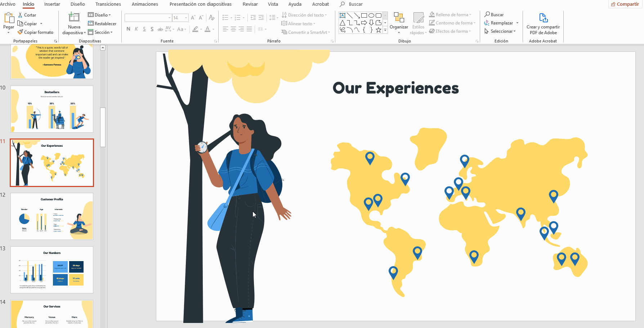
Task: Justify text in Párrafo group
Action: pos(249,29)
